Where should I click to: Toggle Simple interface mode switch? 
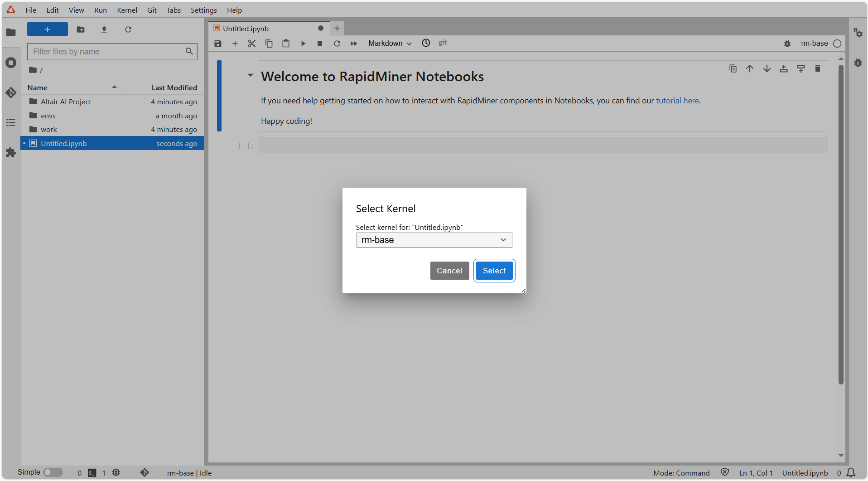(x=53, y=472)
